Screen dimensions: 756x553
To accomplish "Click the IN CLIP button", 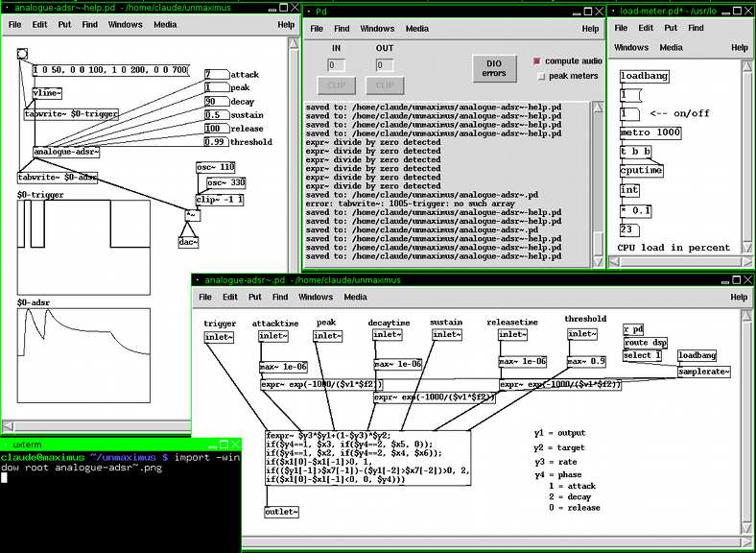I will click(337, 85).
